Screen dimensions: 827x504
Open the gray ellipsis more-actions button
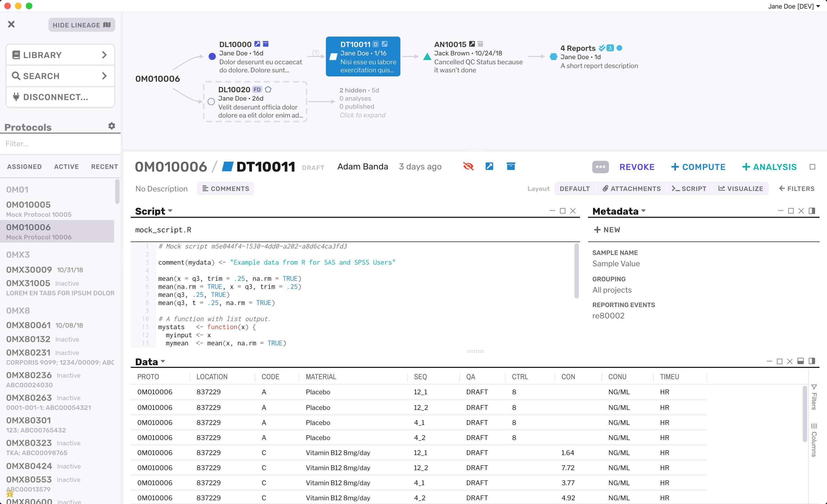(600, 167)
